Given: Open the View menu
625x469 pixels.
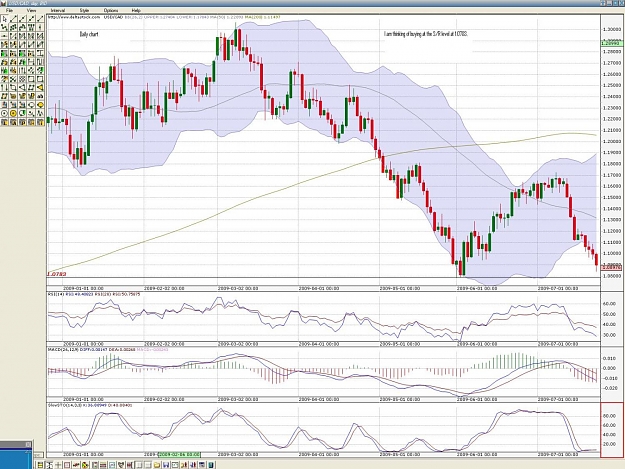Looking at the screenshot, I should click(31, 10).
